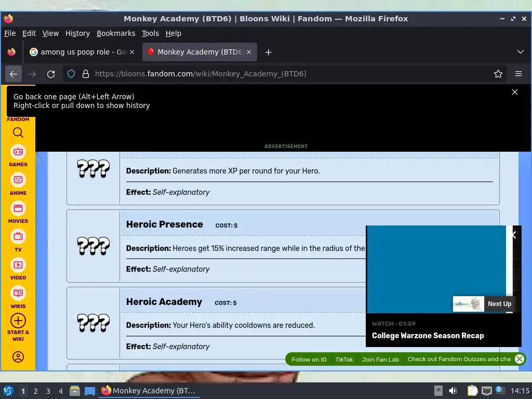Image resolution: width=532 pixels, height=399 pixels.
Task: Open the Firefox hamburger application menu
Action: click(x=518, y=74)
